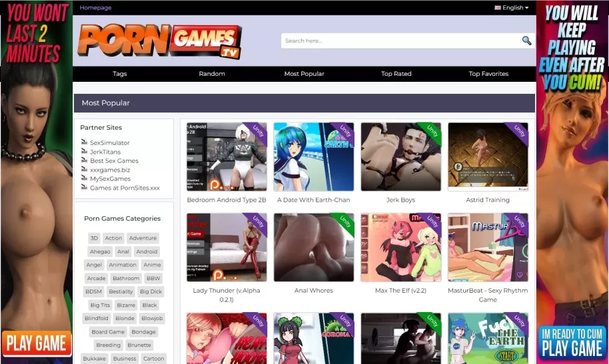Select the Android category tag
This screenshot has width=609, height=364.
[147, 252]
